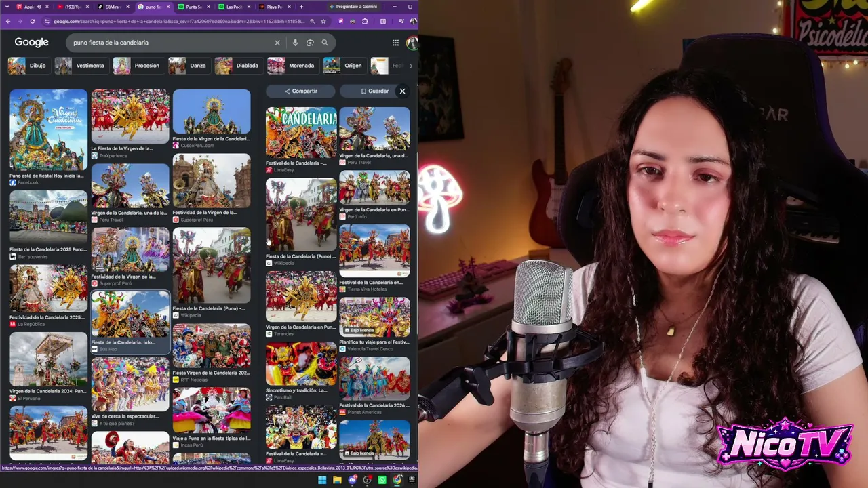The height and width of the screenshot is (488, 868).
Task: Open the browser side panel icon
Action: point(383,21)
